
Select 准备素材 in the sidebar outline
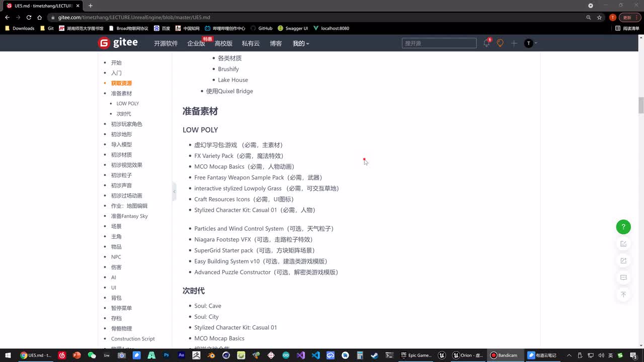pos(121,94)
